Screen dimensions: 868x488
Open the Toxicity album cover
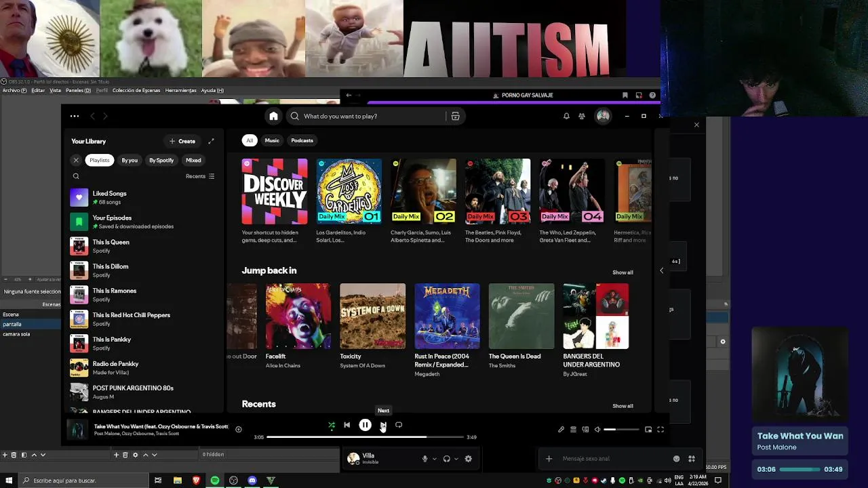tap(372, 316)
